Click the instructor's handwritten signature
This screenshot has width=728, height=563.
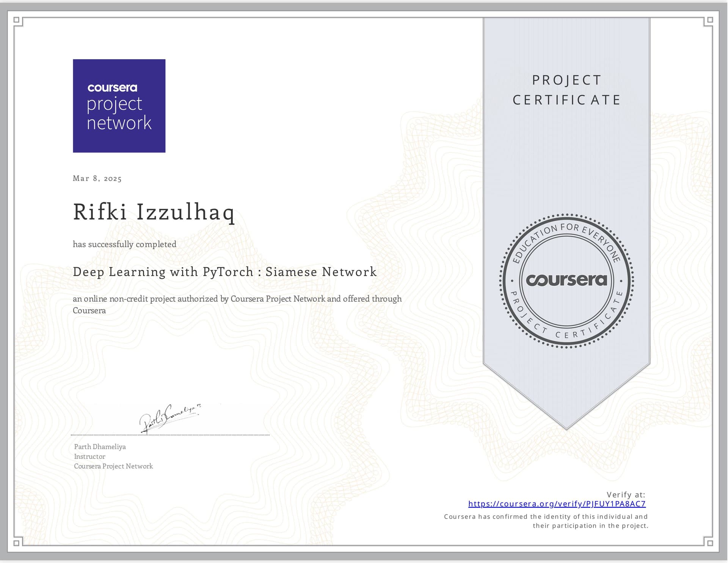tap(170, 418)
